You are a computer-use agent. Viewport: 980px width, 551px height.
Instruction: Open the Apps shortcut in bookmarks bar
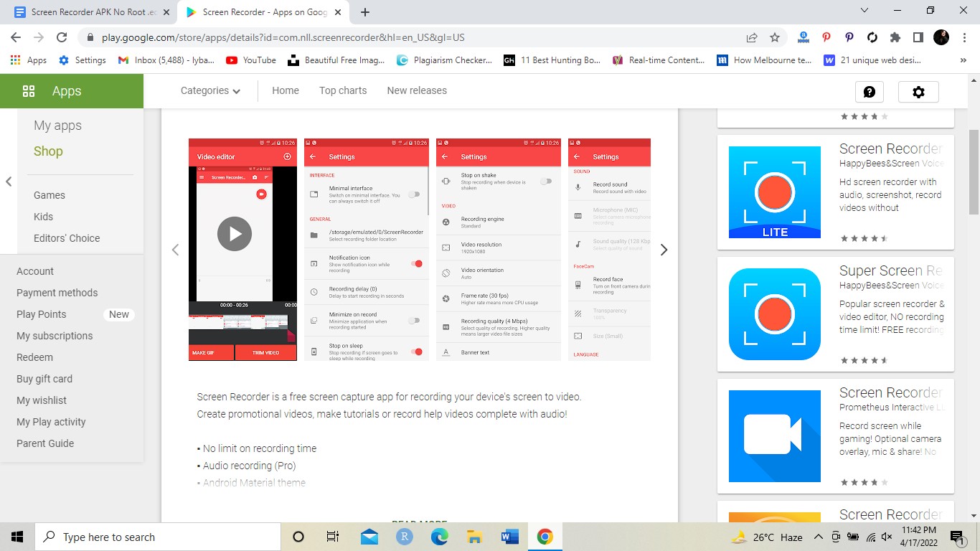click(x=29, y=60)
